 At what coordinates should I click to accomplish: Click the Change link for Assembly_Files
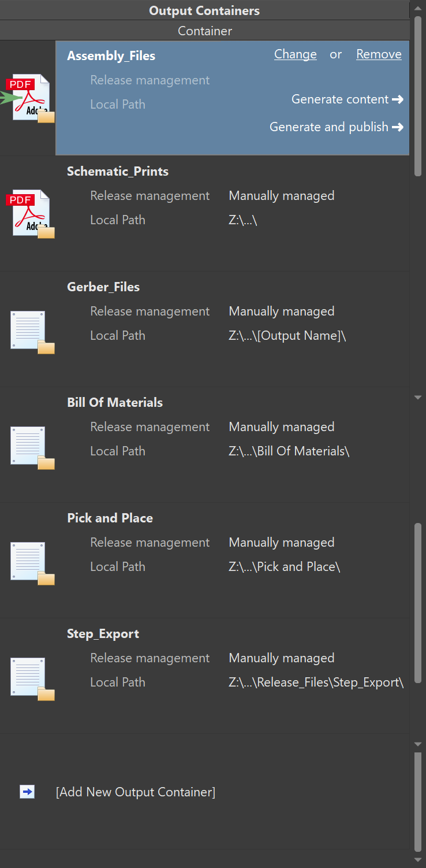[295, 54]
